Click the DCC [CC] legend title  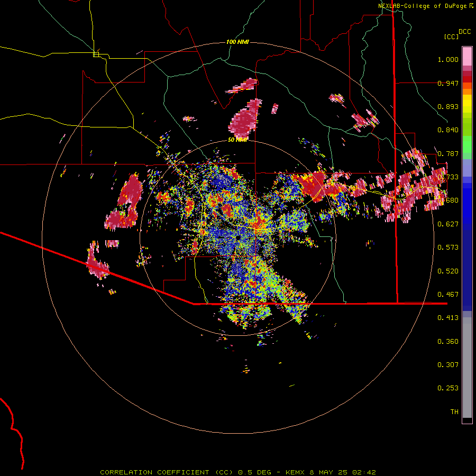[457, 34]
